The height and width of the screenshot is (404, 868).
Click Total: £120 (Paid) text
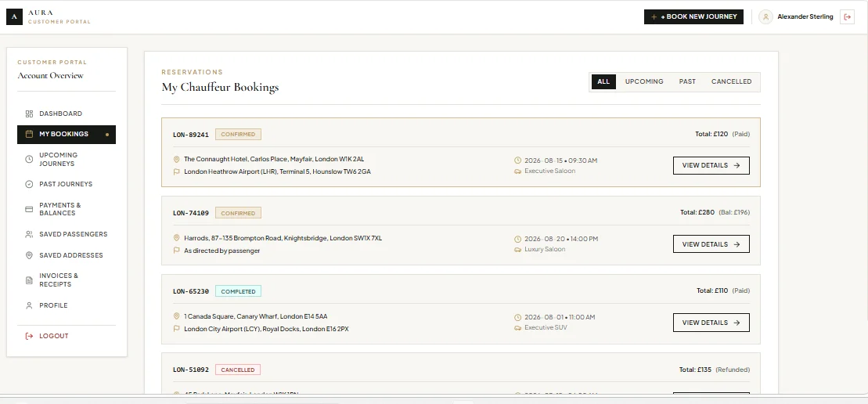coord(722,134)
